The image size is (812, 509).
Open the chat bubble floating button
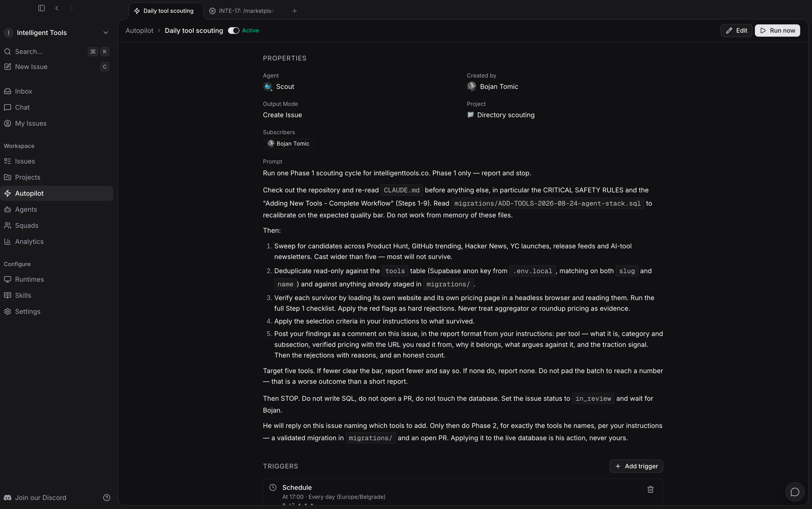(x=795, y=492)
